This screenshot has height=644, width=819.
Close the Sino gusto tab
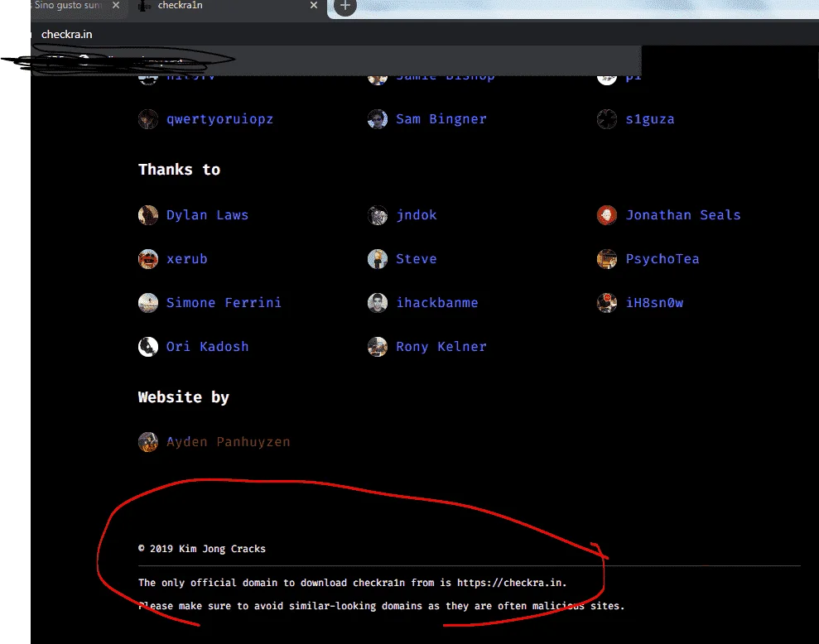point(116,5)
